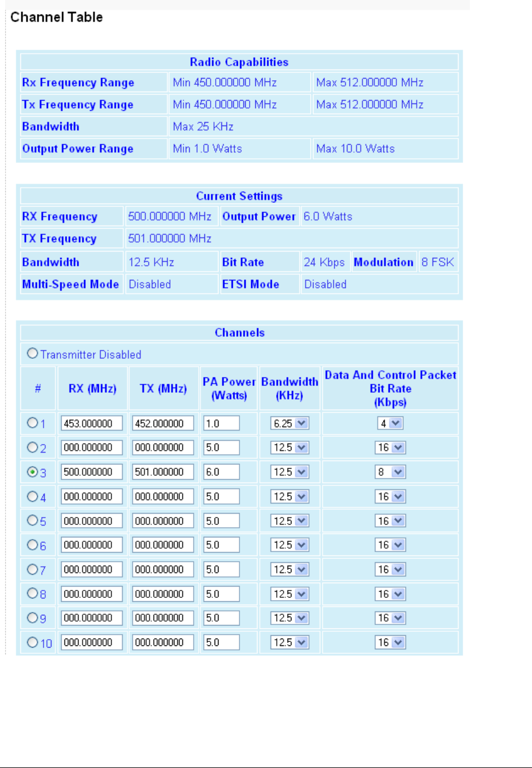Open channel 1 bandwidth dropdown showing 6.25
This screenshot has height=768, width=532.
pyautogui.click(x=290, y=423)
